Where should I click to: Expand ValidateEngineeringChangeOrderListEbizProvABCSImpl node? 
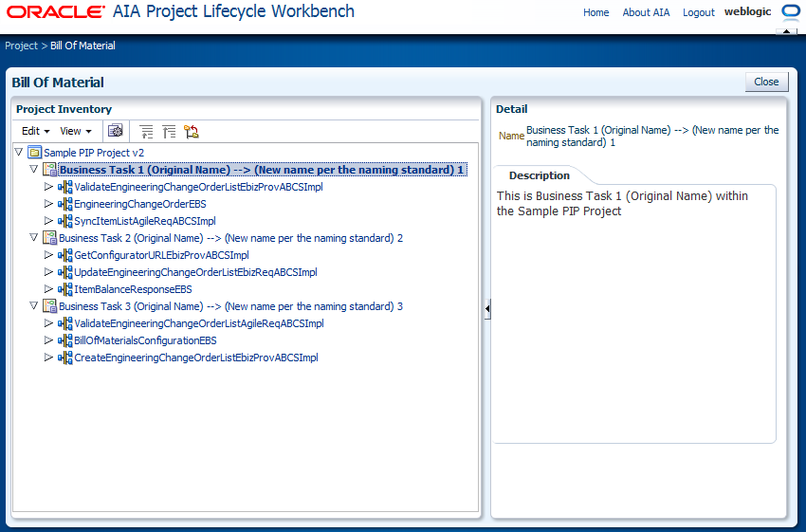[48, 187]
